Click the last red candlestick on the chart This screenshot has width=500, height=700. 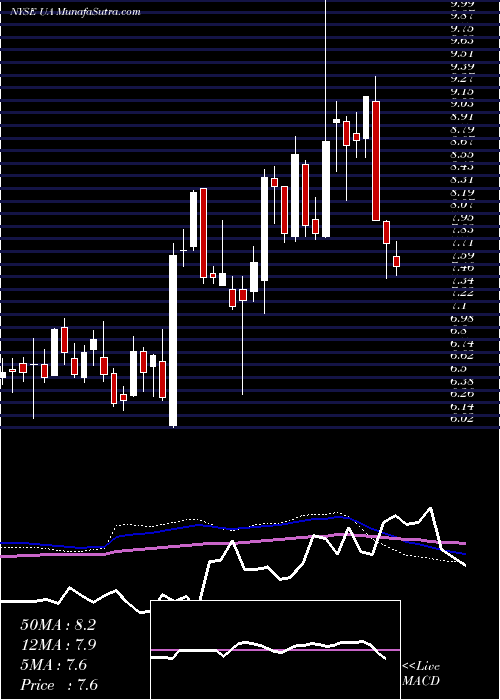396,261
